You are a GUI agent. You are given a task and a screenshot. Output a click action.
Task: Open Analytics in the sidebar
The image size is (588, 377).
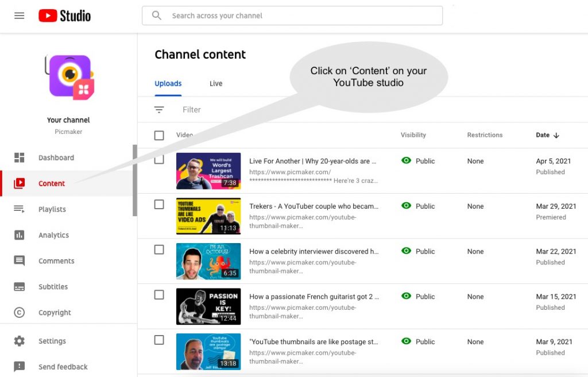point(53,235)
